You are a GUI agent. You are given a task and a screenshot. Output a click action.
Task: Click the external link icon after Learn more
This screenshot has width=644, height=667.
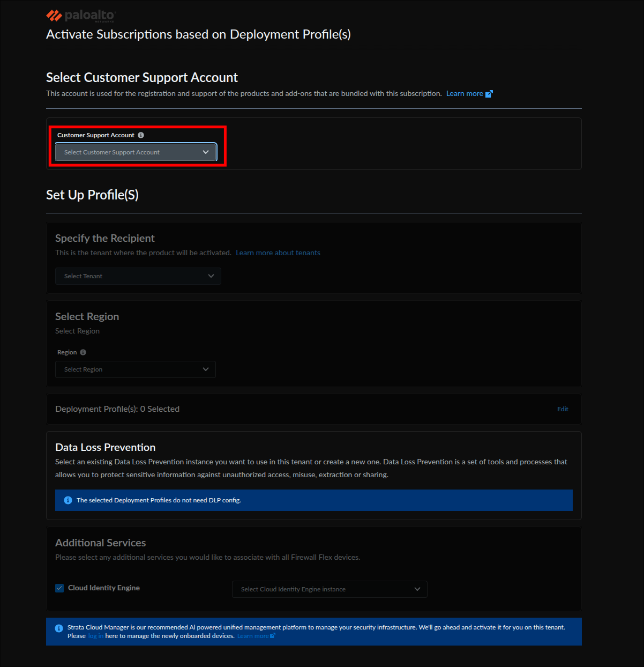[489, 94]
